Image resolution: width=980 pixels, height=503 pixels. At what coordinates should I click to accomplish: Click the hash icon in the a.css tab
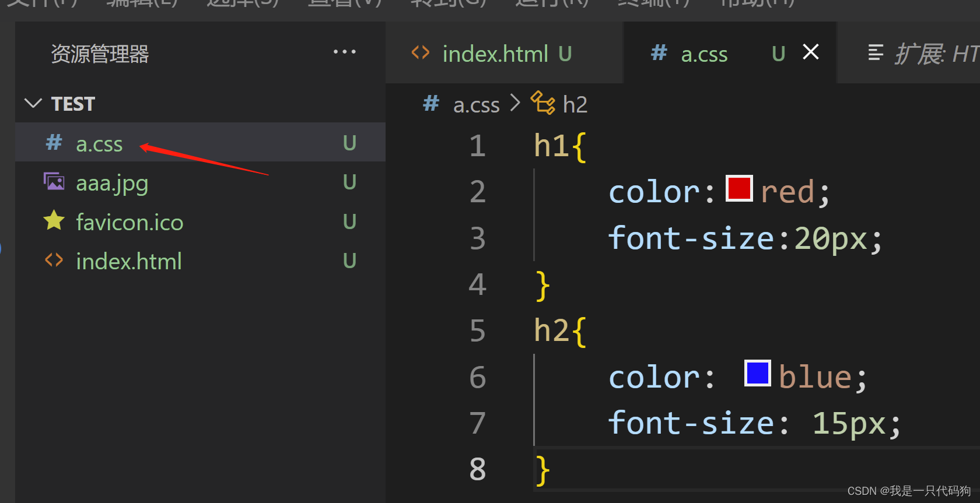coord(659,52)
